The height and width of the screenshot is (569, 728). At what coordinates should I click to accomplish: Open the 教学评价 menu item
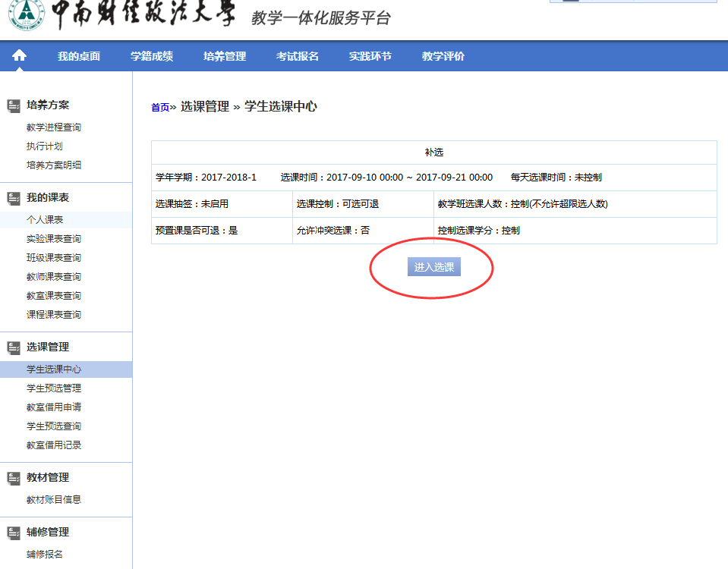click(443, 56)
